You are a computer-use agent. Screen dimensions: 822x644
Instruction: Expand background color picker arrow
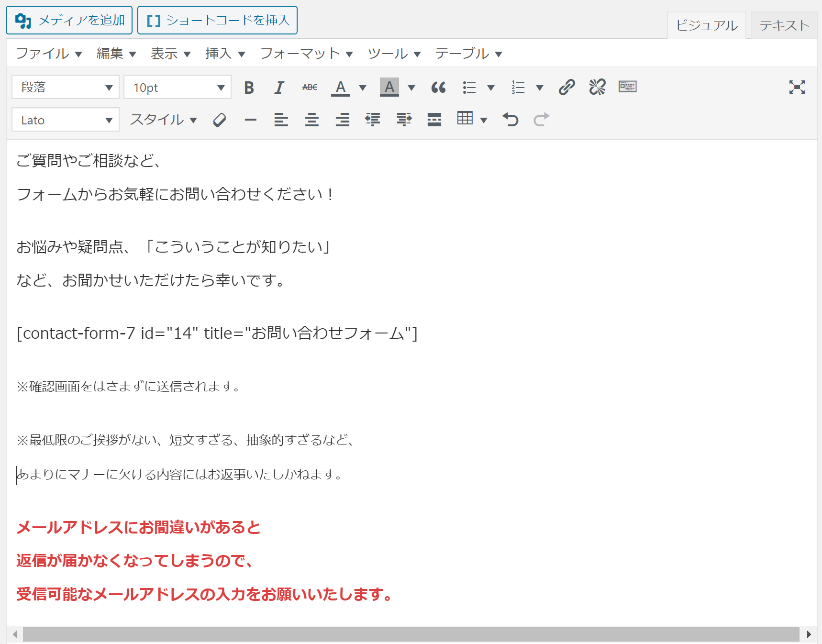411,88
